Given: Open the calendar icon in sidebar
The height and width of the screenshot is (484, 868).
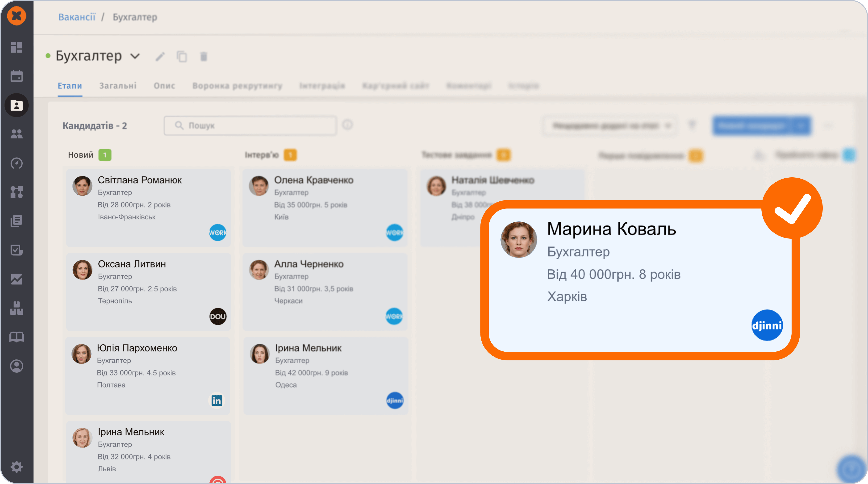Looking at the screenshot, I should coord(17,76).
